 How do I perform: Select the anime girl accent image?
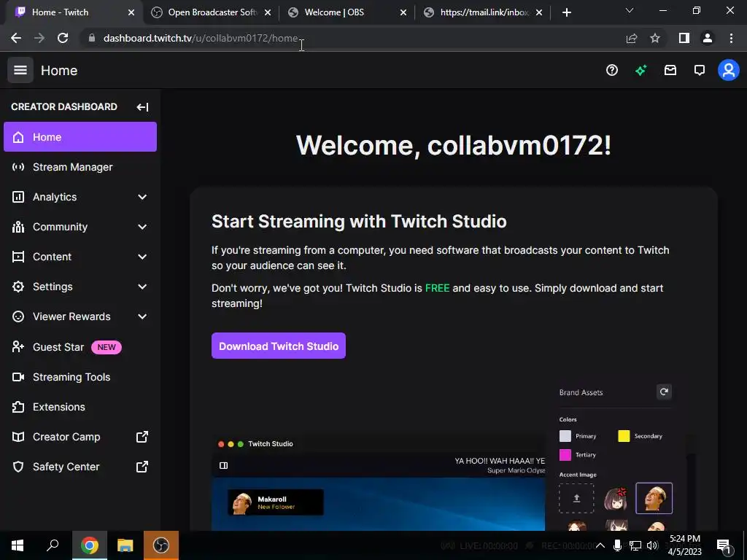616,499
